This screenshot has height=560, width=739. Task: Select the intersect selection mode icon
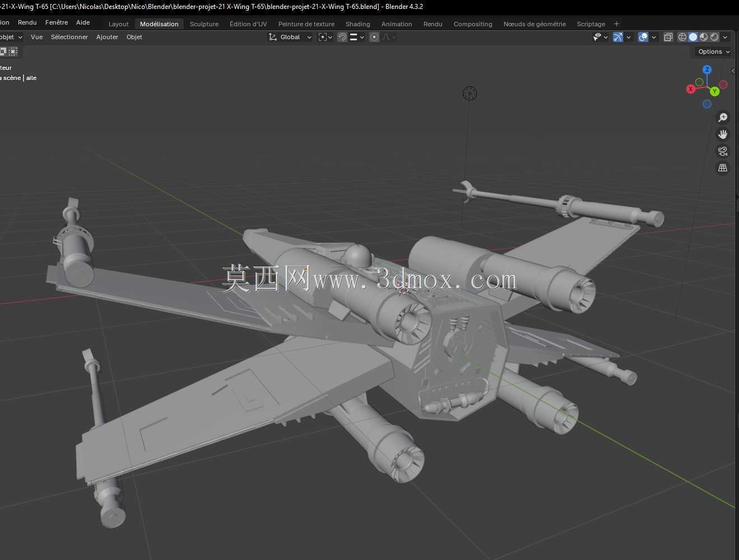point(13,52)
